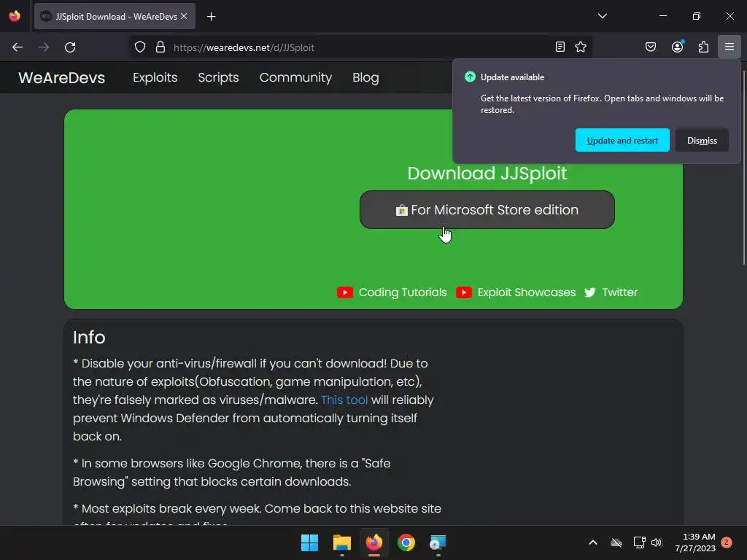
Task: Open notifications badge showing 2
Action: pyautogui.click(x=727, y=542)
